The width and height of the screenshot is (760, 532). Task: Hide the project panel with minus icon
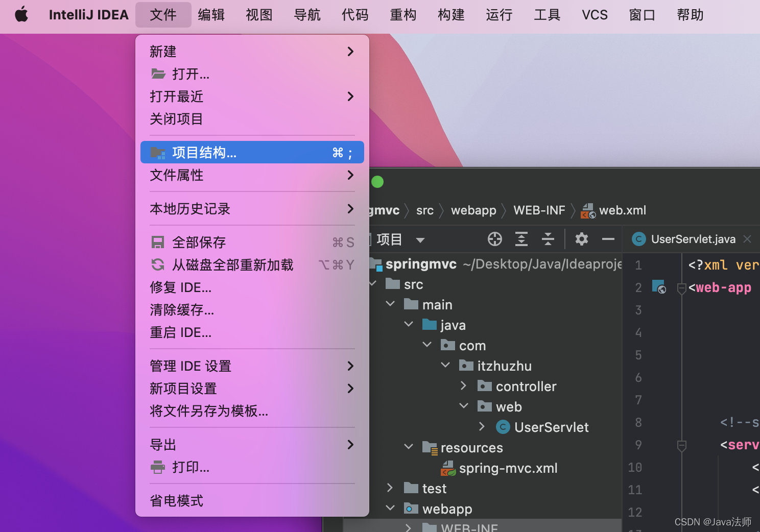click(x=608, y=239)
